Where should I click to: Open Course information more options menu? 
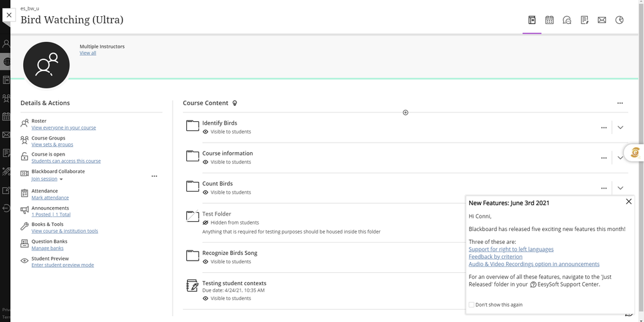[x=604, y=157]
